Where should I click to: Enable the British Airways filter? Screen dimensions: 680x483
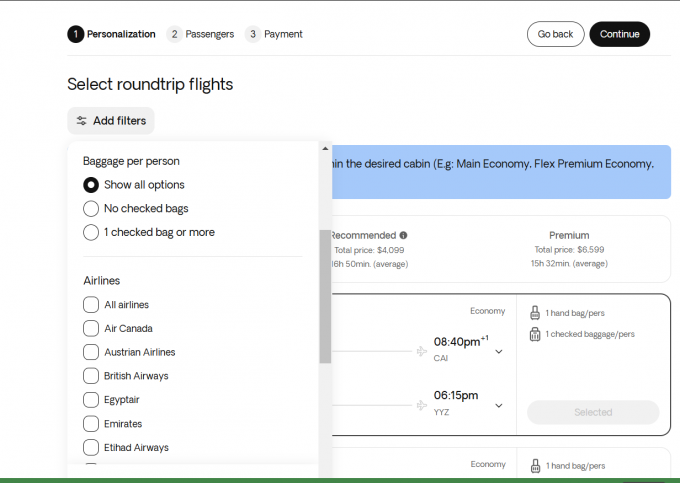coord(91,376)
